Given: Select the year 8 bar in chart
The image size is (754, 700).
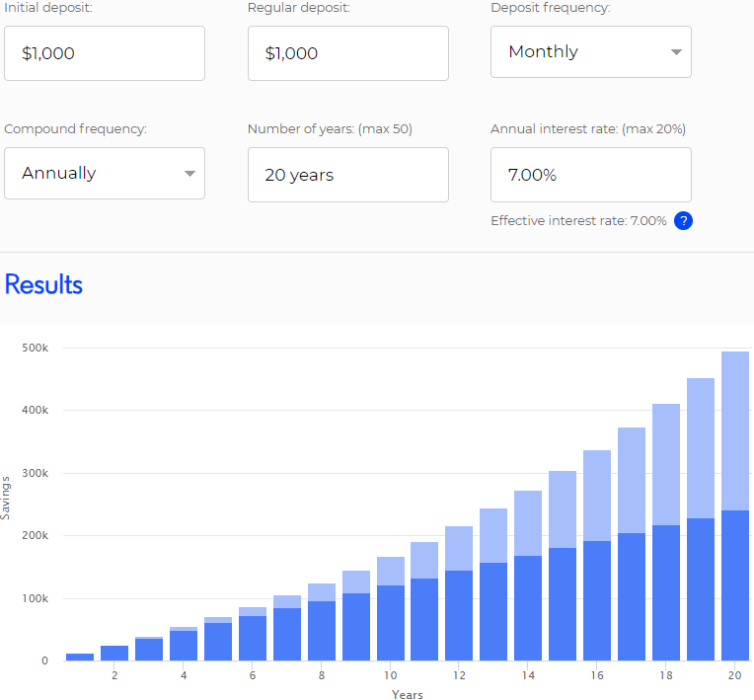Looking at the screenshot, I should click(322, 622).
